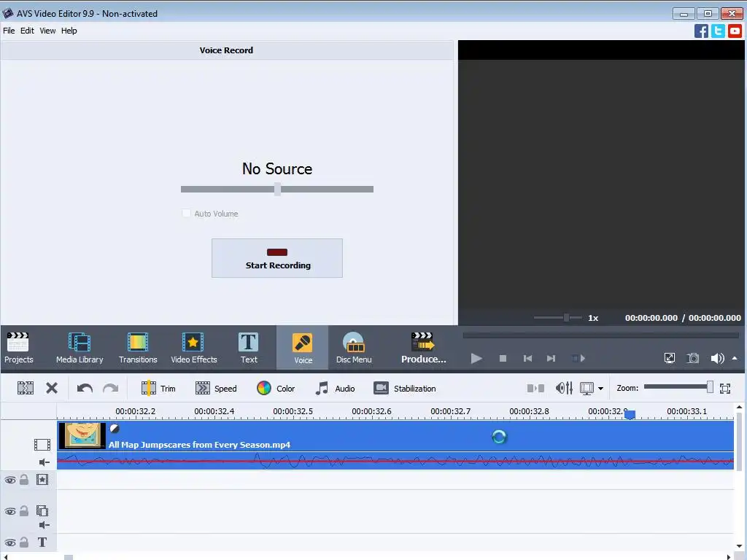Open the View menu
Image resolution: width=747 pixels, height=560 pixels.
point(47,31)
